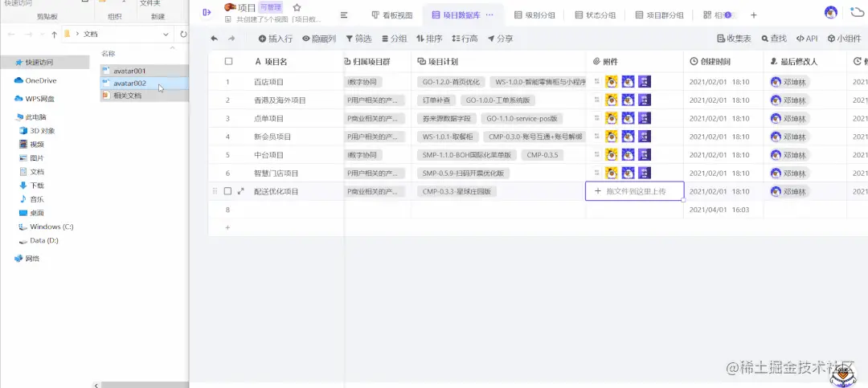Open the Explorer address bar history dropdown

tap(166, 35)
